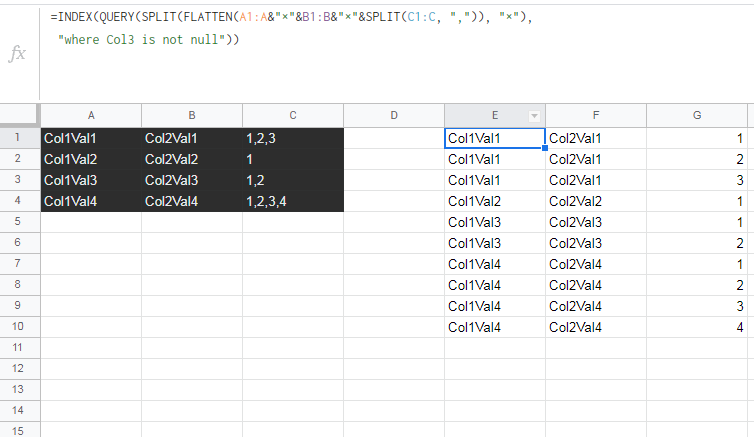Click cell F4 containing Col2Val2
Screen dimensions: 754x437
point(596,201)
